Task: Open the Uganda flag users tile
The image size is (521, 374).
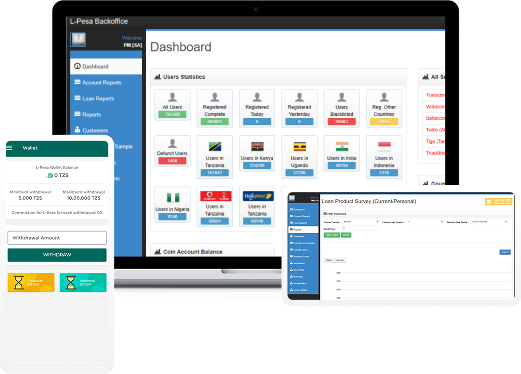Action: coord(299,157)
